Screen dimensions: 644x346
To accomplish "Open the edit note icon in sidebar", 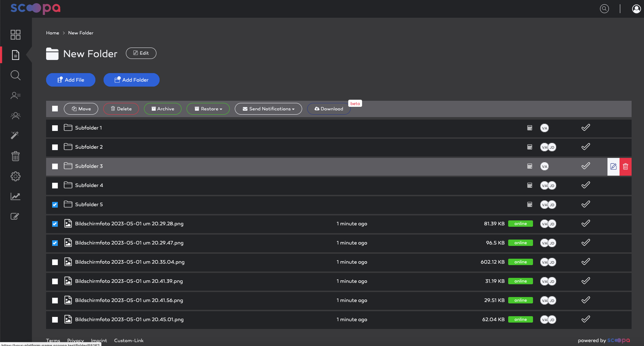I will pos(15,216).
